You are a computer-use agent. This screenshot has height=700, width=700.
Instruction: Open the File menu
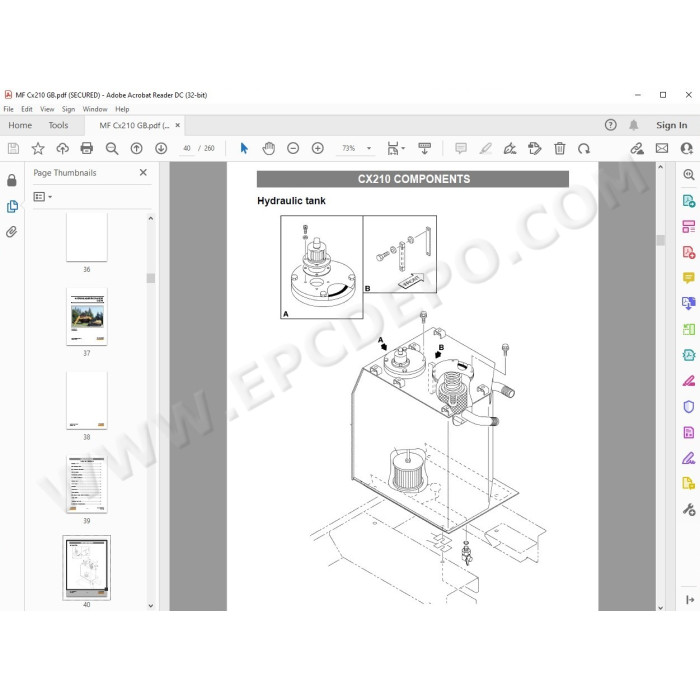[8, 109]
